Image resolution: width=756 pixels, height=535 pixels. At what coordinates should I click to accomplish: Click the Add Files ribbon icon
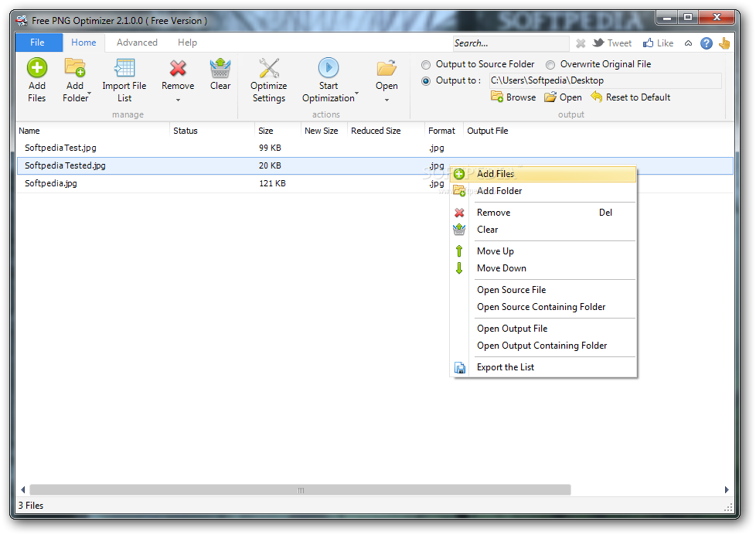(x=36, y=67)
